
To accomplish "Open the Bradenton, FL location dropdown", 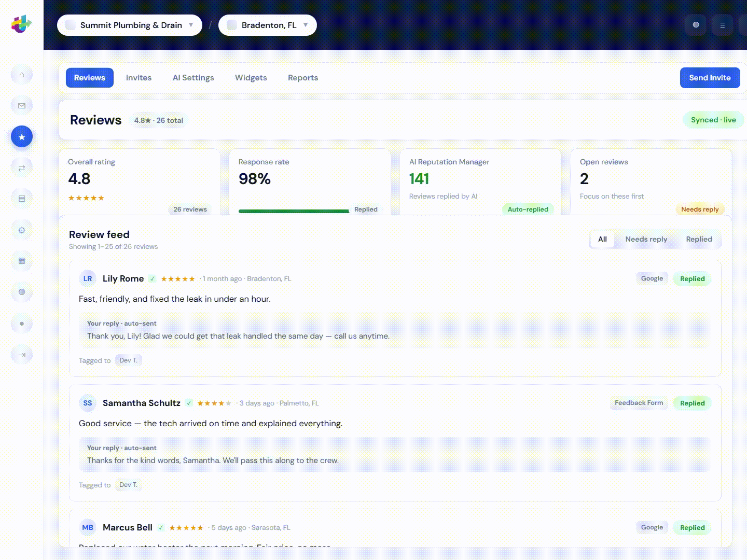I will point(268,25).
